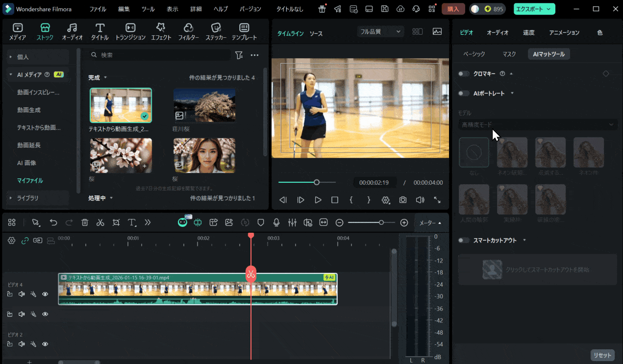Open the audio mixer icon

(x=292, y=222)
